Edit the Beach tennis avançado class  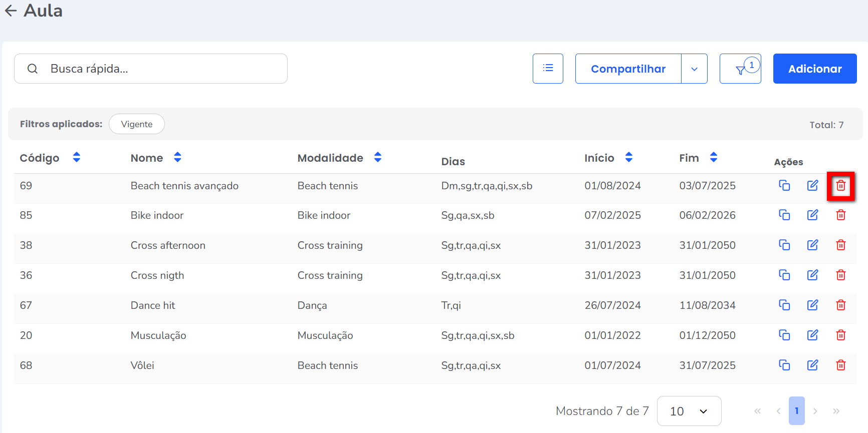click(x=812, y=185)
